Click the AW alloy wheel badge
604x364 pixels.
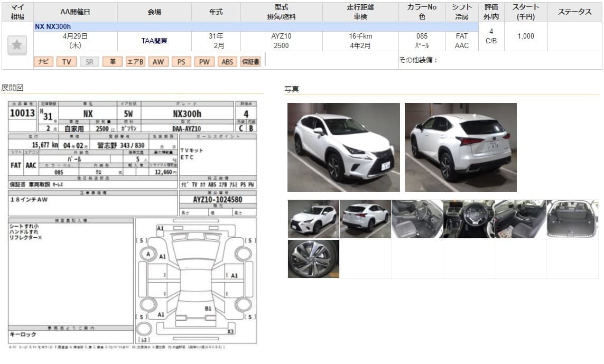tap(158, 62)
